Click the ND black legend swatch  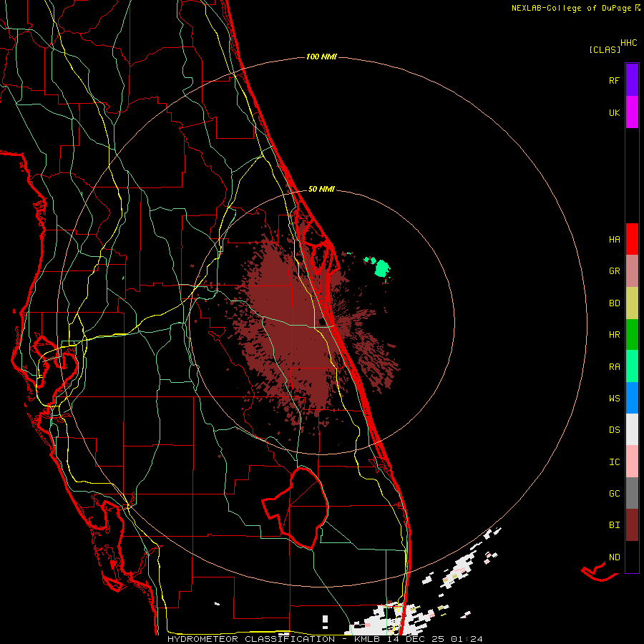click(x=632, y=557)
